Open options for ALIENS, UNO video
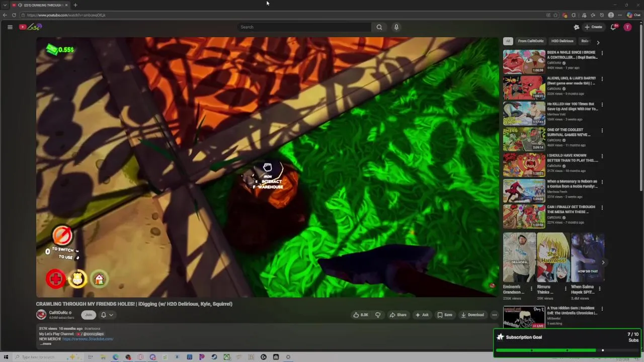The height and width of the screenshot is (362, 644). tap(602, 79)
